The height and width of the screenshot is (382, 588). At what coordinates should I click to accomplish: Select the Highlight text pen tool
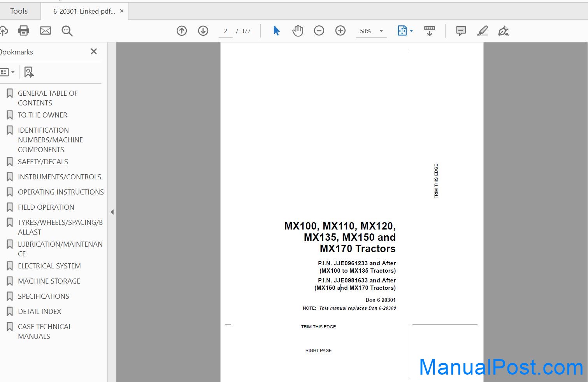tap(483, 31)
